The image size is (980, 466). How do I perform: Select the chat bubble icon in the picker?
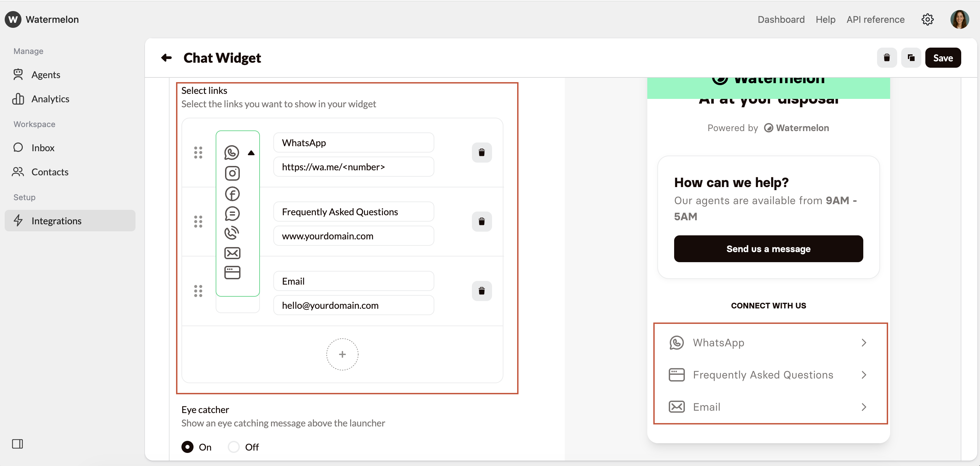coord(232,214)
